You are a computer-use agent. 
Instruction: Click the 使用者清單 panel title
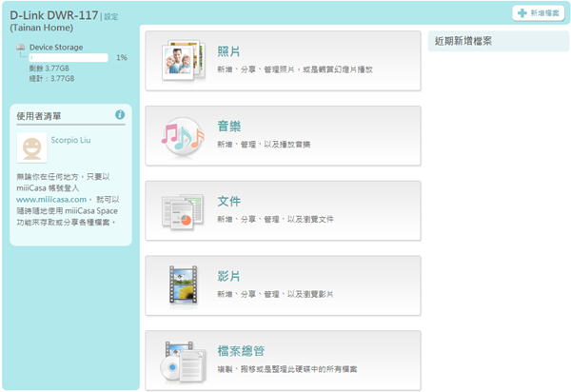click(x=39, y=116)
